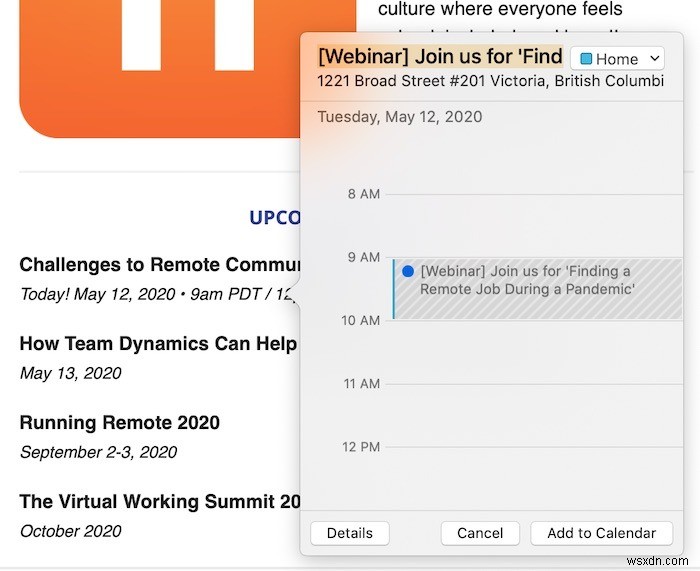The height and width of the screenshot is (571, 700).
Task: Click the blue Home calendar color square
Action: (586, 59)
